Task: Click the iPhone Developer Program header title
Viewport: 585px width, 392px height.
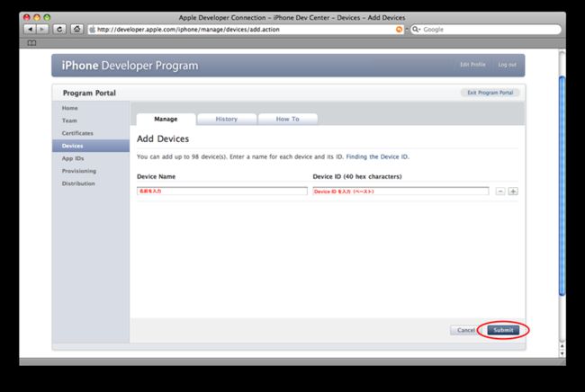Action: click(x=130, y=66)
